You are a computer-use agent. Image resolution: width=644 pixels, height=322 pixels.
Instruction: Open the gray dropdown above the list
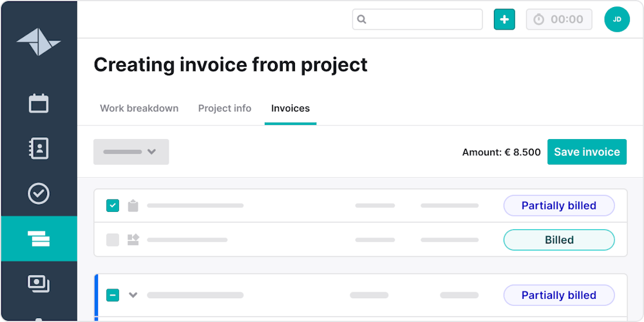coord(131,152)
